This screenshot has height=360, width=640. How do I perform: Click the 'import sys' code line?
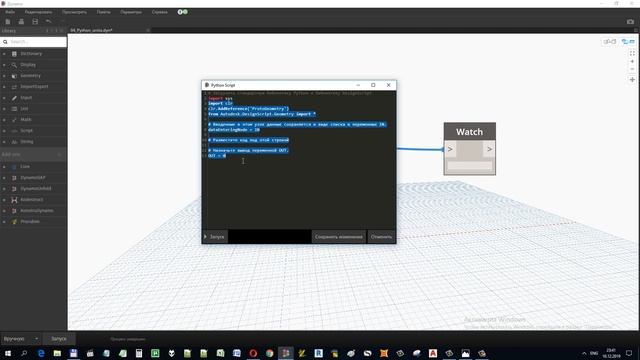tap(220, 98)
